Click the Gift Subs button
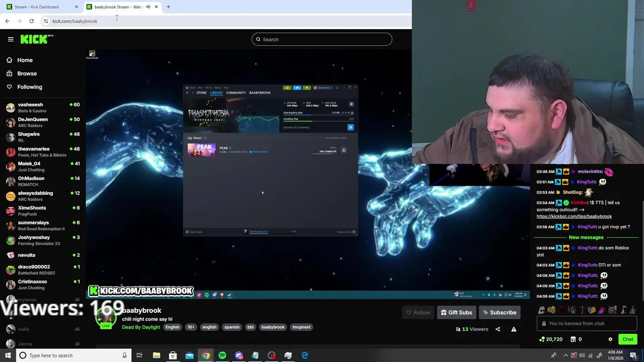The width and height of the screenshot is (644, 362). (456, 313)
